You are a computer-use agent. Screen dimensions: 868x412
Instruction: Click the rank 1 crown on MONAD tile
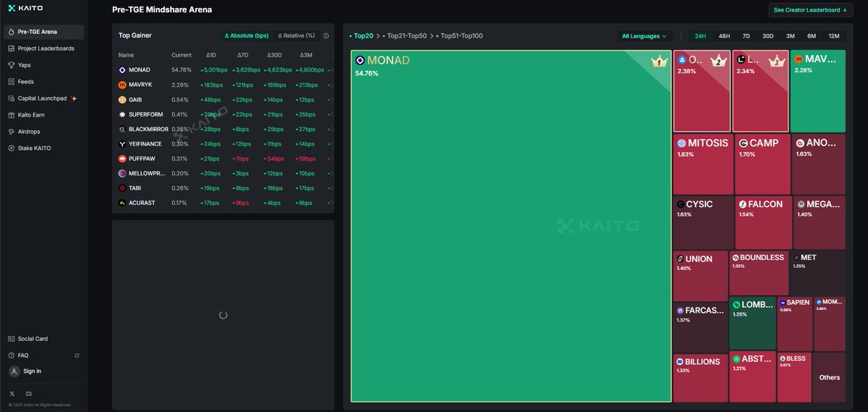pos(658,62)
